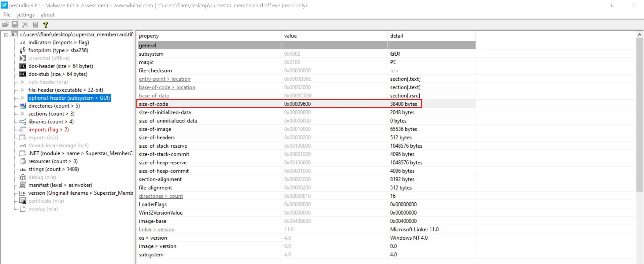Click the open file toolbar icon
Screen dimensions: 644x264
5,24
